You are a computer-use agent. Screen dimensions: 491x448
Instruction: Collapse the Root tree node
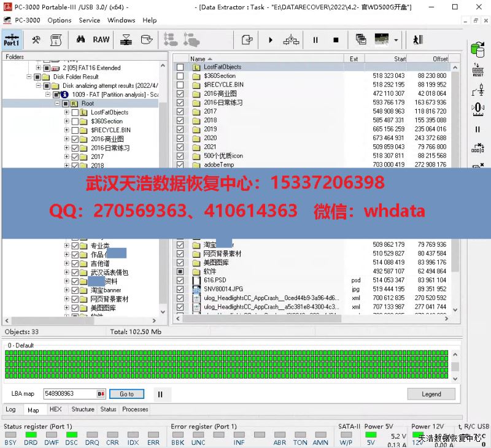(58, 104)
